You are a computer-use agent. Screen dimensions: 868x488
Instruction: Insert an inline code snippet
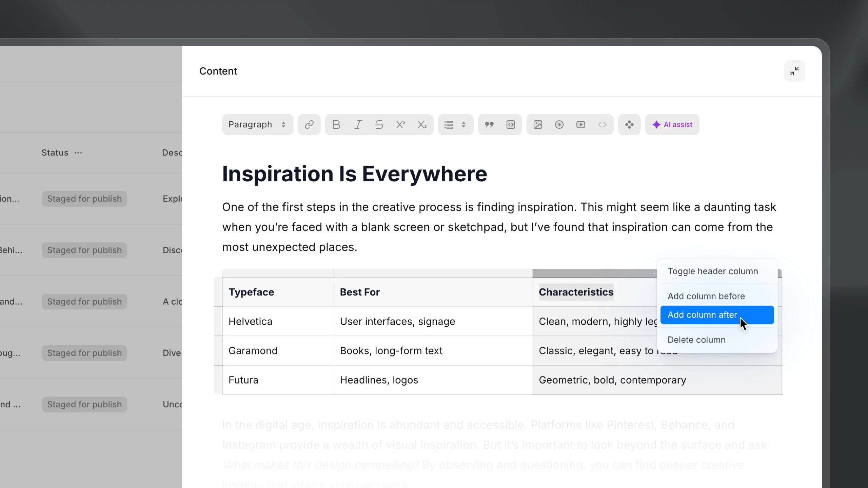(x=511, y=124)
